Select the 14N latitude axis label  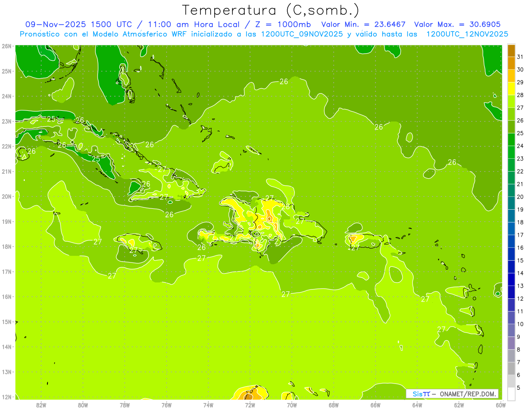7,347
